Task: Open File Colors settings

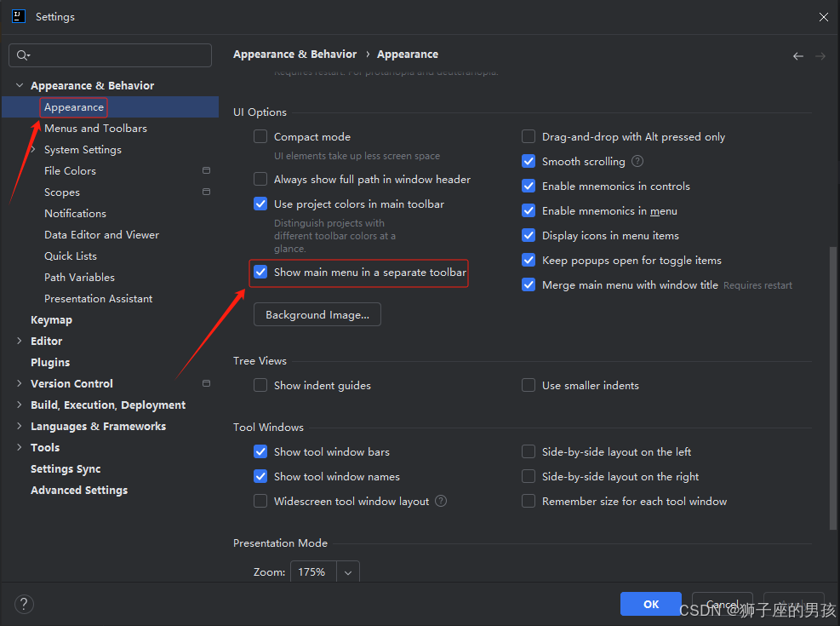Action: click(x=70, y=170)
